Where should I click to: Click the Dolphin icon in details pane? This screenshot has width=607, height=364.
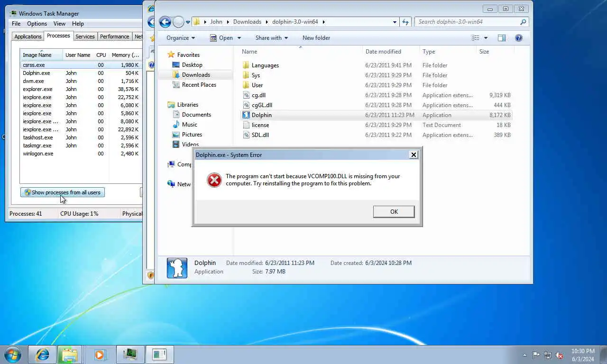pyautogui.click(x=177, y=268)
